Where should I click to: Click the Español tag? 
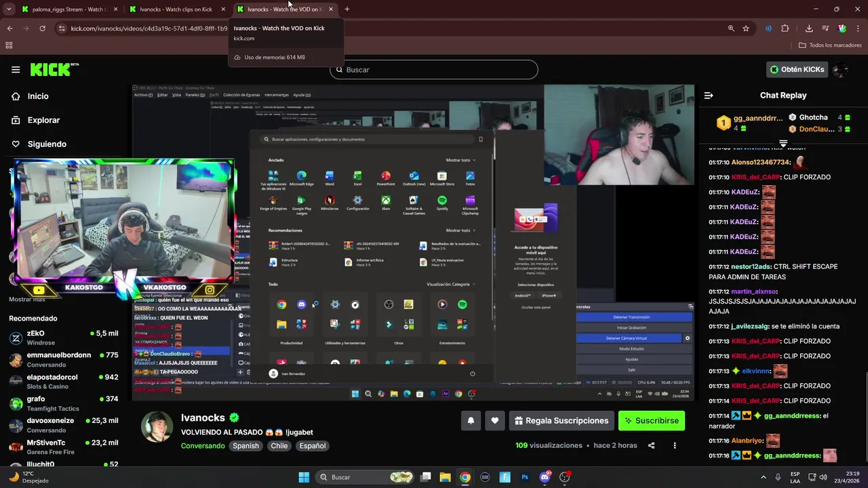tap(313, 446)
